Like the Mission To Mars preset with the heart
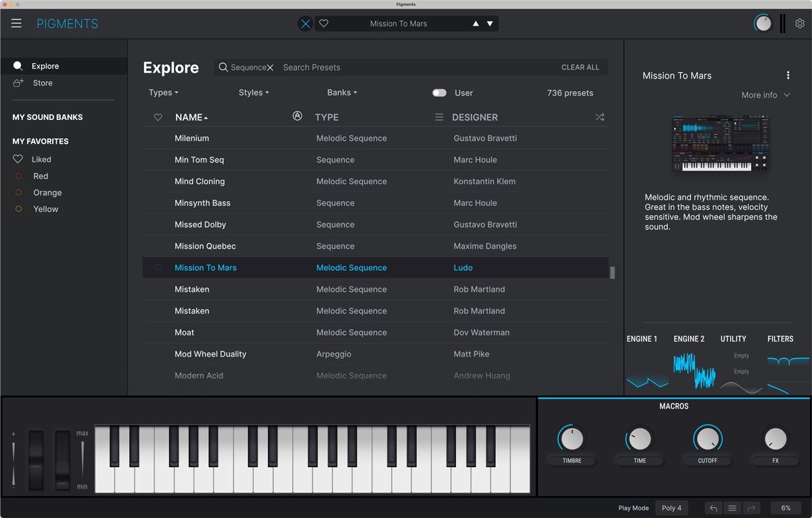 click(157, 267)
